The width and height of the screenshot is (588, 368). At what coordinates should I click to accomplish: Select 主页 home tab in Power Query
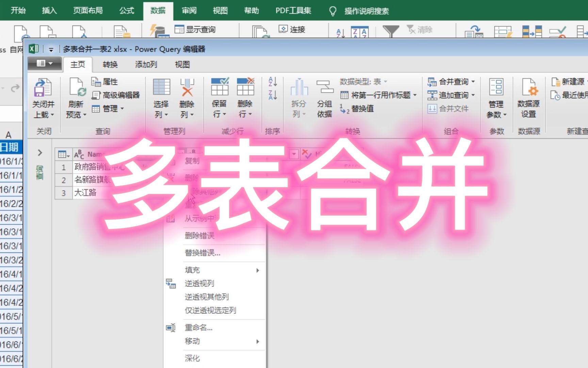78,64
